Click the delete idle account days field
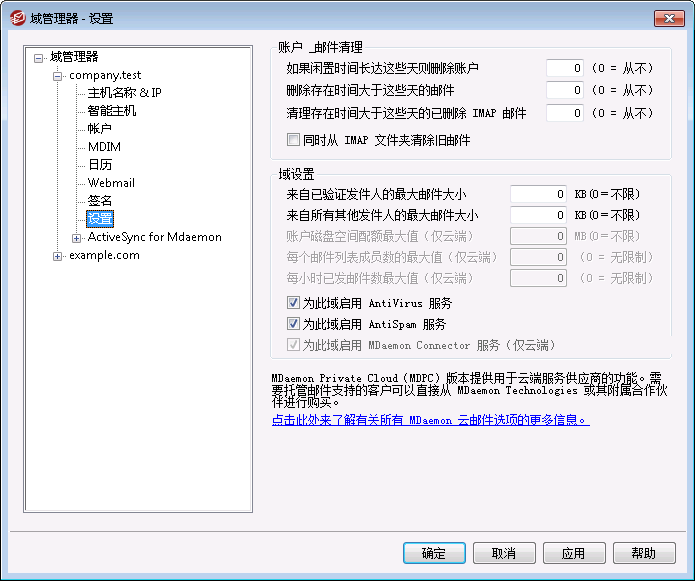Image resolution: width=695 pixels, height=581 pixels. pos(565,68)
